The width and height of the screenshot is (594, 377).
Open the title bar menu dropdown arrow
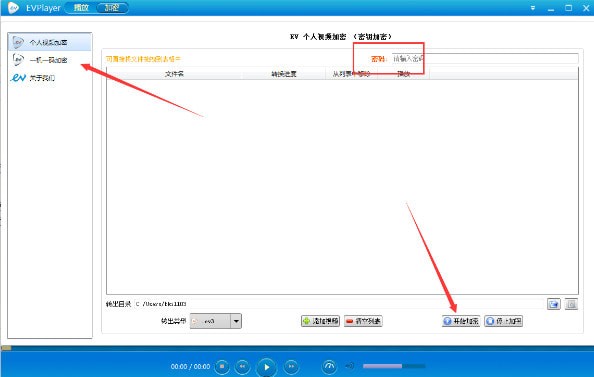tap(533, 8)
